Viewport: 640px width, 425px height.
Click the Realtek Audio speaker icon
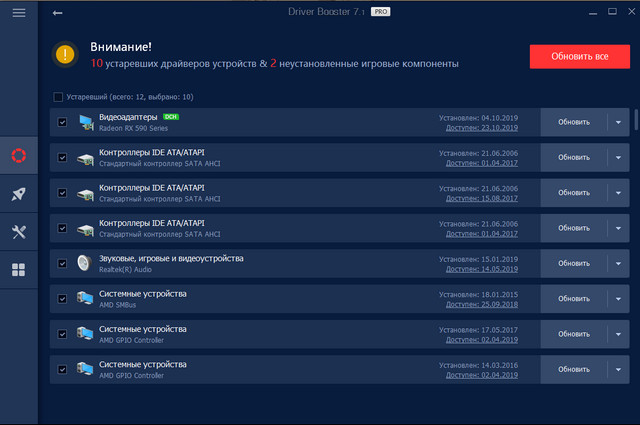[x=84, y=263]
